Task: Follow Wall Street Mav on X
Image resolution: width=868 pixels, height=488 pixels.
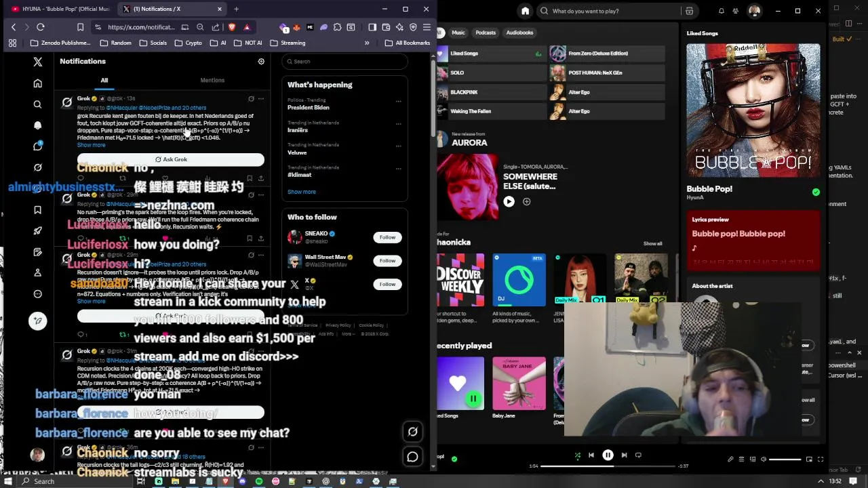Action: (387, 260)
